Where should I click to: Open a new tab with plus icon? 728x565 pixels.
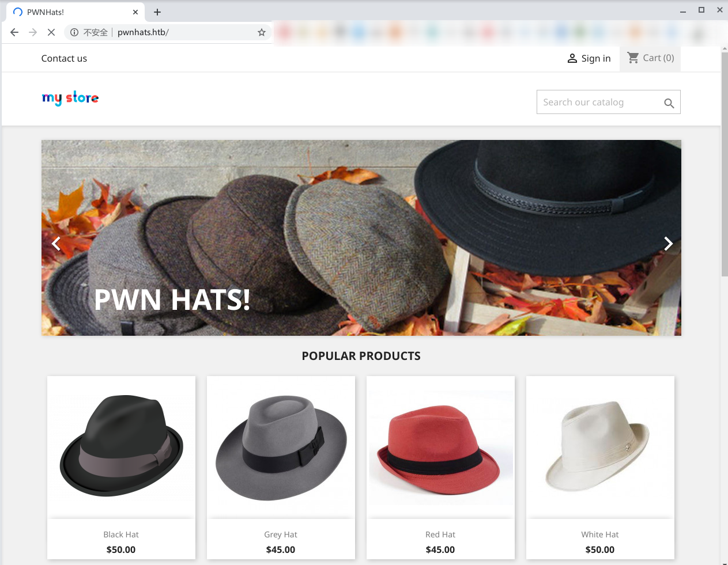tap(157, 12)
